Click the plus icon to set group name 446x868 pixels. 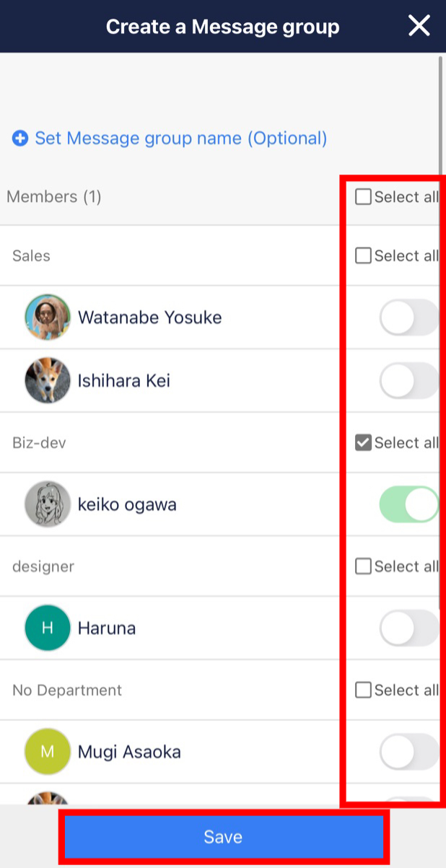pyautogui.click(x=19, y=138)
